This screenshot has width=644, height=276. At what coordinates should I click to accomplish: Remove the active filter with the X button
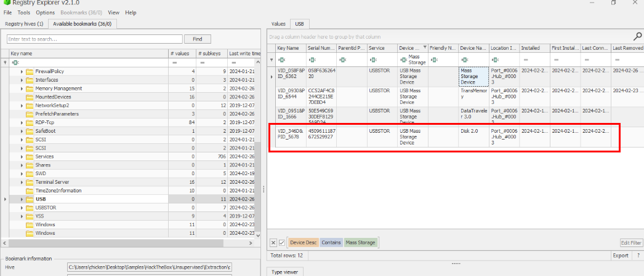[x=273, y=243]
